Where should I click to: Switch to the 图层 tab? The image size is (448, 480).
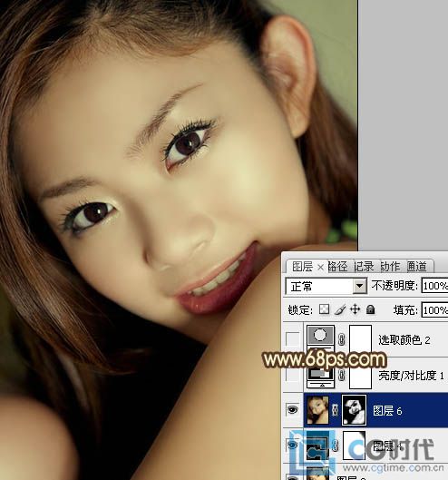(x=302, y=267)
